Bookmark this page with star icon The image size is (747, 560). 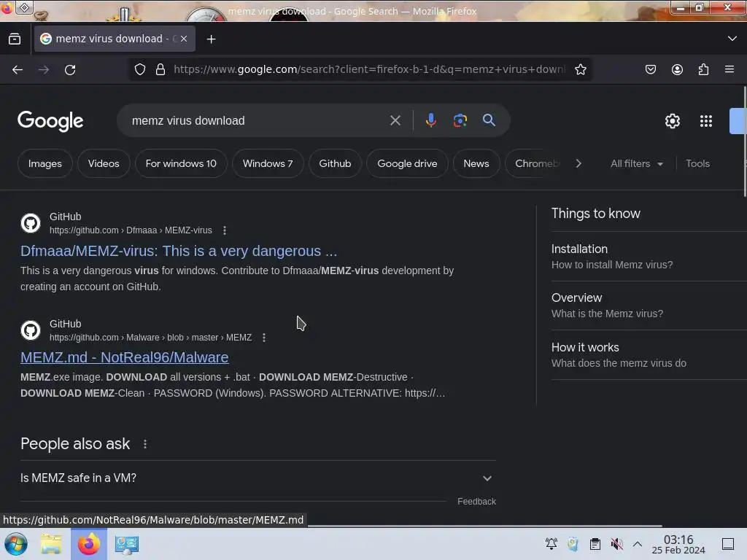580,69
